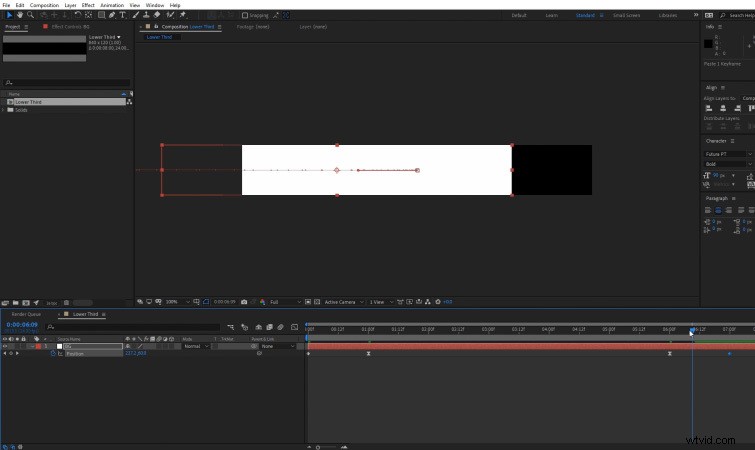Select the Selection arrow tool
The height and width of the screenshot is (450, 755).
9,15
